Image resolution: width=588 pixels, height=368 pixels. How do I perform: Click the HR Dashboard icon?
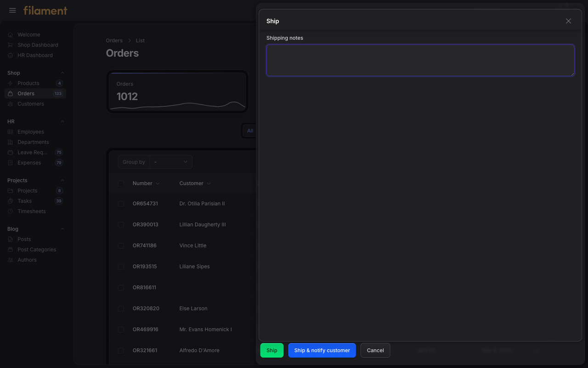point(11,55)
